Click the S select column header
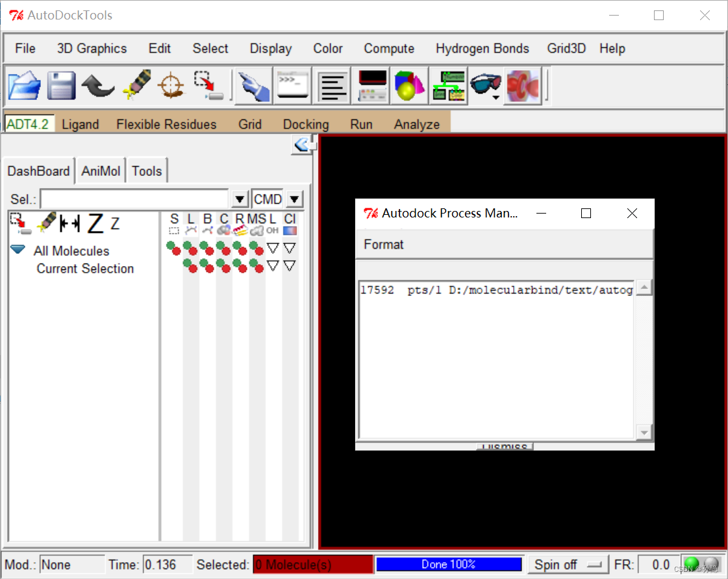Image resolution: width=728 pixels, height=579 pixels. click(174, 224)
